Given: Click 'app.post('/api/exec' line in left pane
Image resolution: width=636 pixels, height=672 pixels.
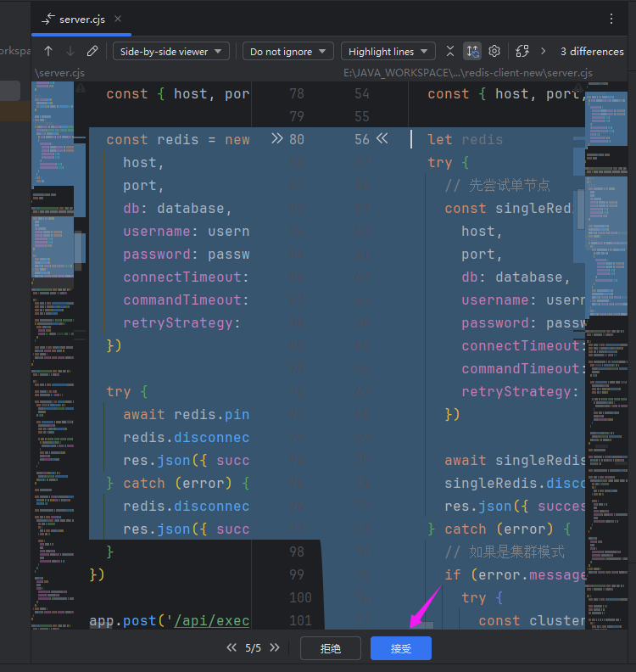Looking at the screenshot, I should (x=169, y=620).
